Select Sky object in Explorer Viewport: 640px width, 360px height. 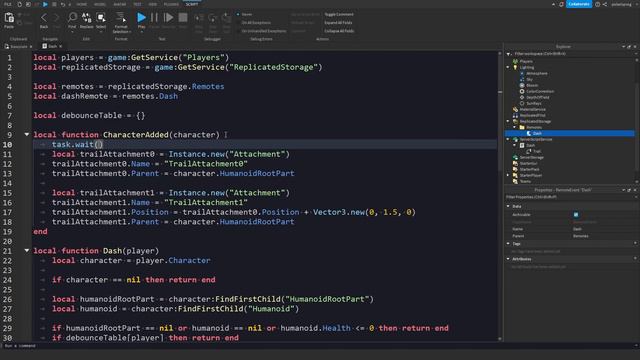(529, 80)
